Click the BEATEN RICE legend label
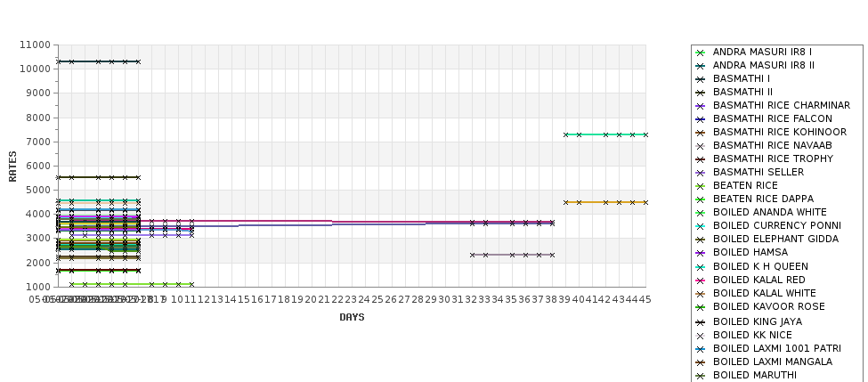This screenshot has height=382, width=868. [745, 185]
